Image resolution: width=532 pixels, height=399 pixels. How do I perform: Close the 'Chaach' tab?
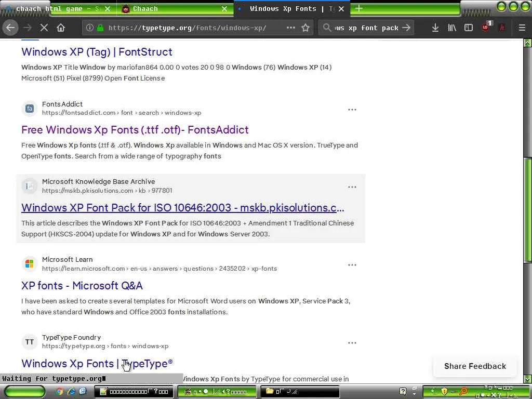click(x=224, y=9)
